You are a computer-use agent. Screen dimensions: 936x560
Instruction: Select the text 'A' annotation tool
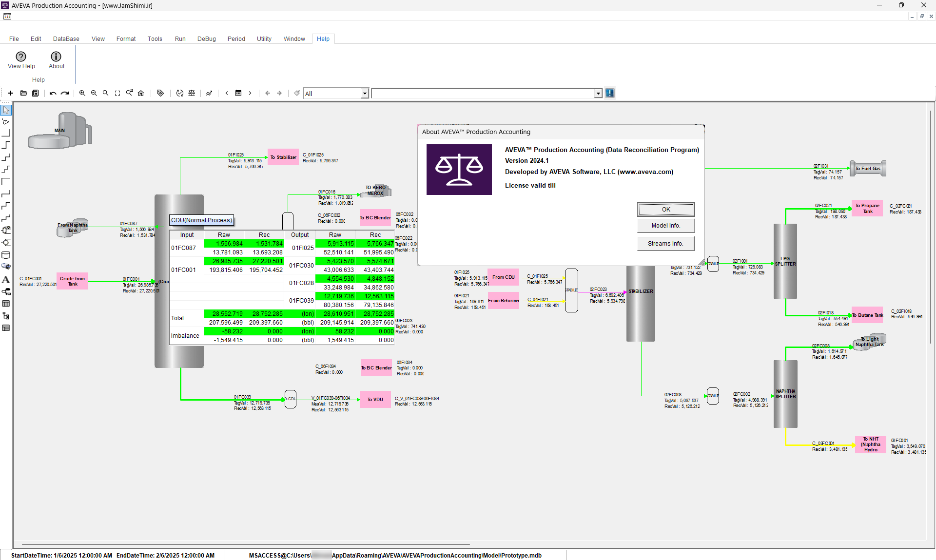(6, 280)
